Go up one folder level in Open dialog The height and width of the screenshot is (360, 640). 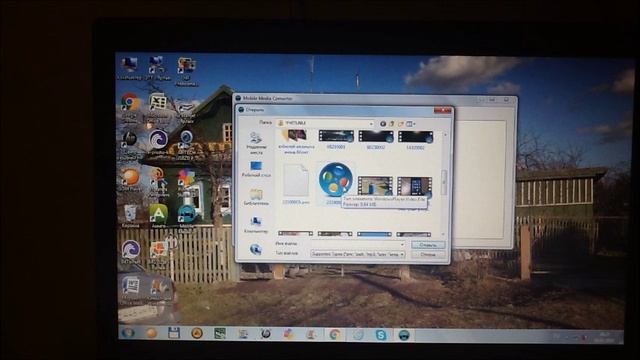[391, 124]
